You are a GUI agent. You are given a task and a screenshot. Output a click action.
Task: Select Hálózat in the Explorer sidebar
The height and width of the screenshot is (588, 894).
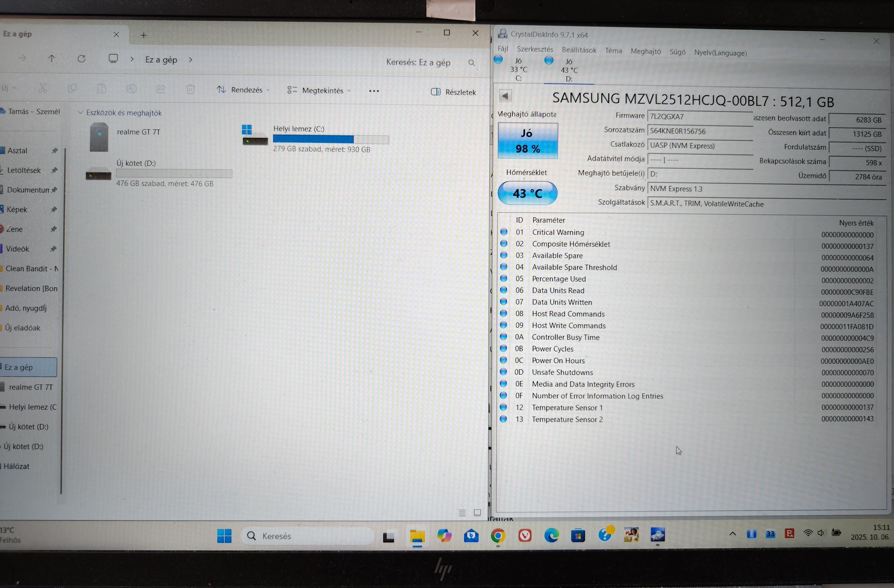(16, 466)
